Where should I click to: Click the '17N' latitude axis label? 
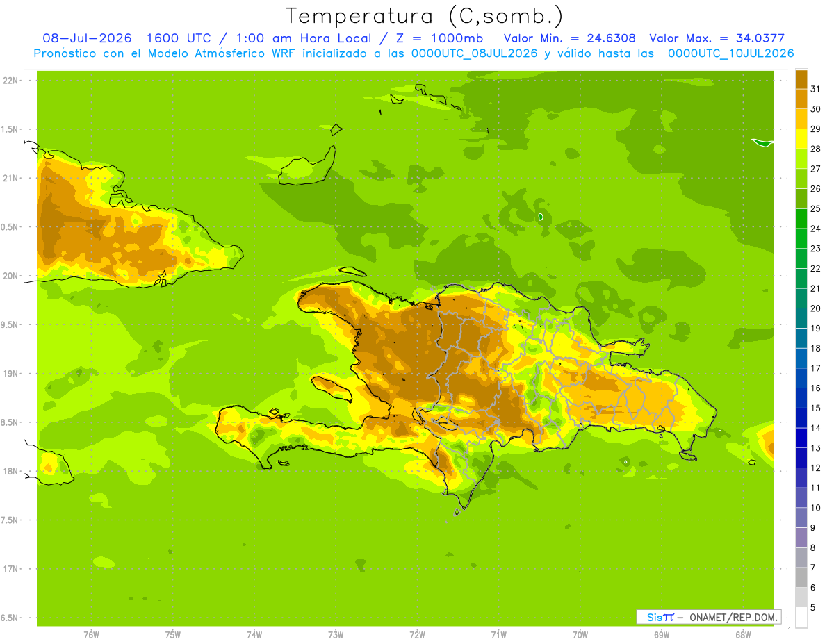[x=10, y=569]
